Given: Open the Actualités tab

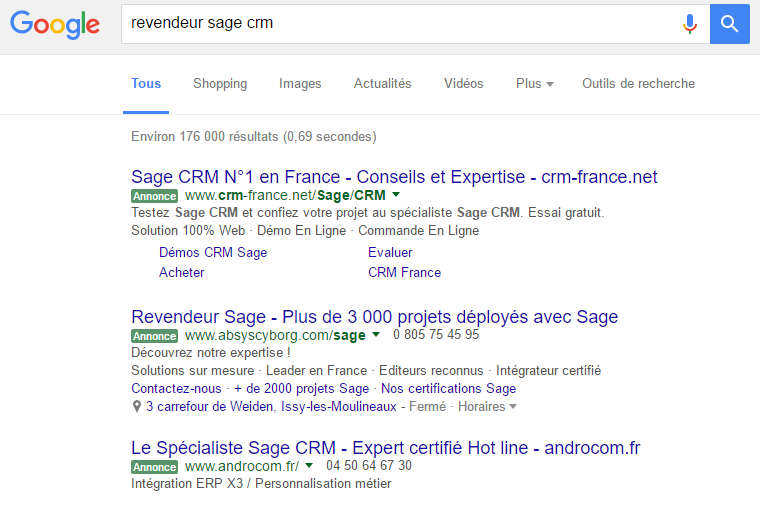Looking at the screenshot, I should (x=382, y=84).
